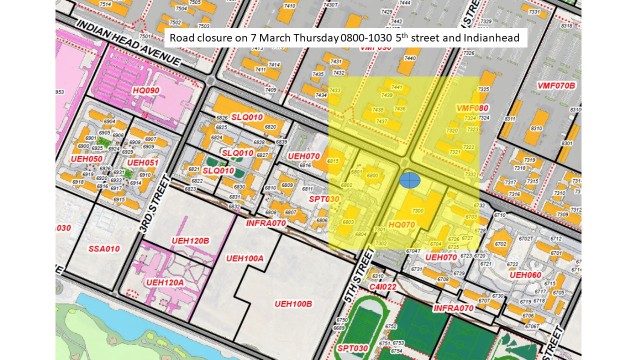Select the UEH060 zone label
640x360 pixels.
point(525,275)
